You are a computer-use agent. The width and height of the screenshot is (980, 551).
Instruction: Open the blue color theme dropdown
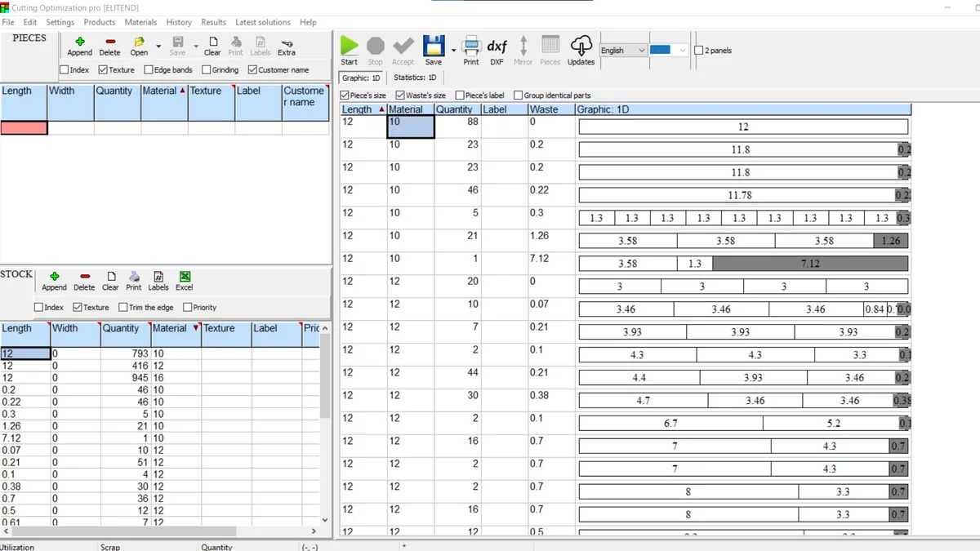[669, 51]
